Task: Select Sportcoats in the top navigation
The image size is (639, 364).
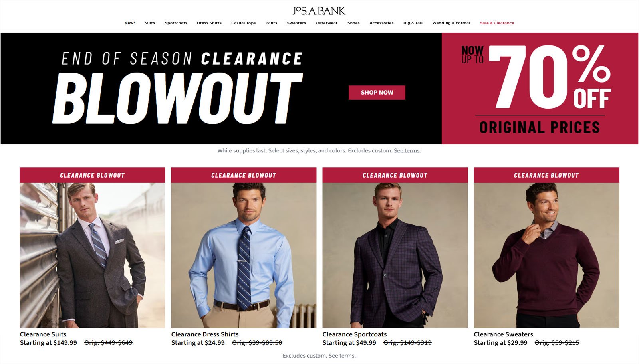Action: 176,23
